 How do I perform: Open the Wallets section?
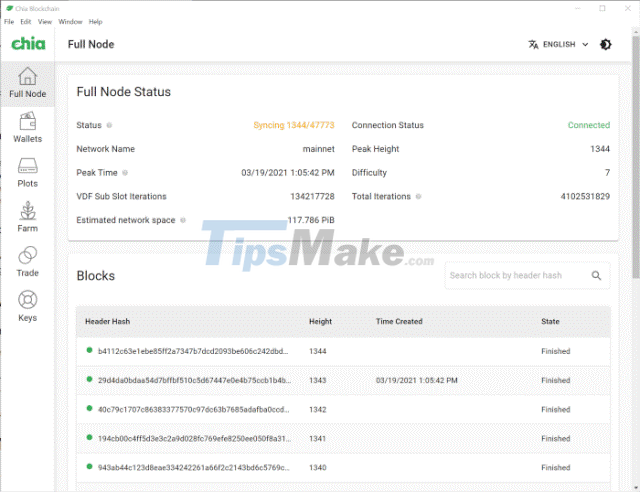tap(27, 127)
